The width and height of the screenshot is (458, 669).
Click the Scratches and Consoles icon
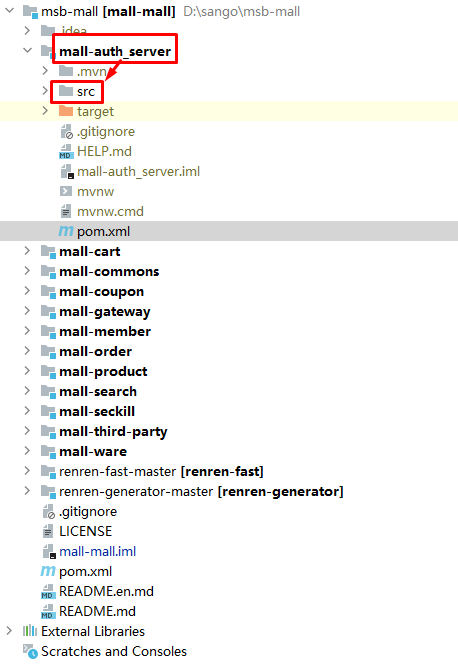pyautogui.click(x=30, y=651)
